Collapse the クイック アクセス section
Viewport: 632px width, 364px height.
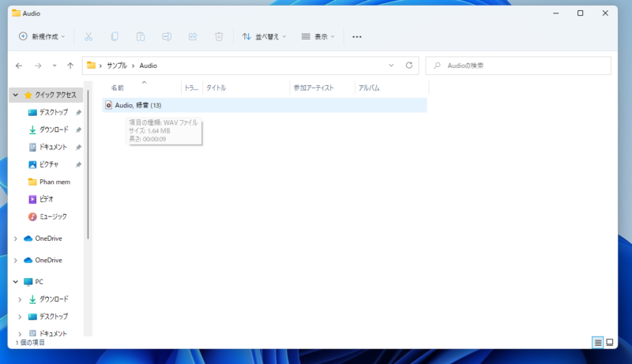(16, 95)
